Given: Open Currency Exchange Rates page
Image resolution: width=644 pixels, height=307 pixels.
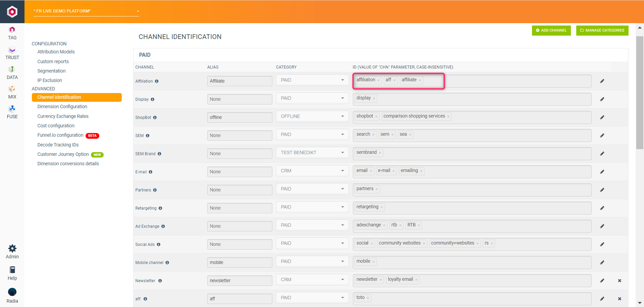Looking at the screenshot, I should [63, 116].
